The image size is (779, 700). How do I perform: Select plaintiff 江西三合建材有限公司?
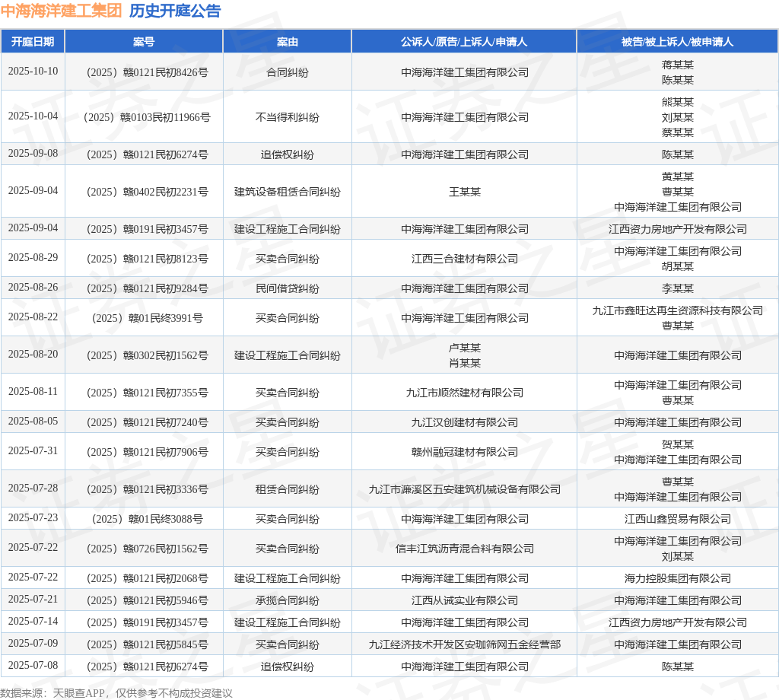click(465, 259)
